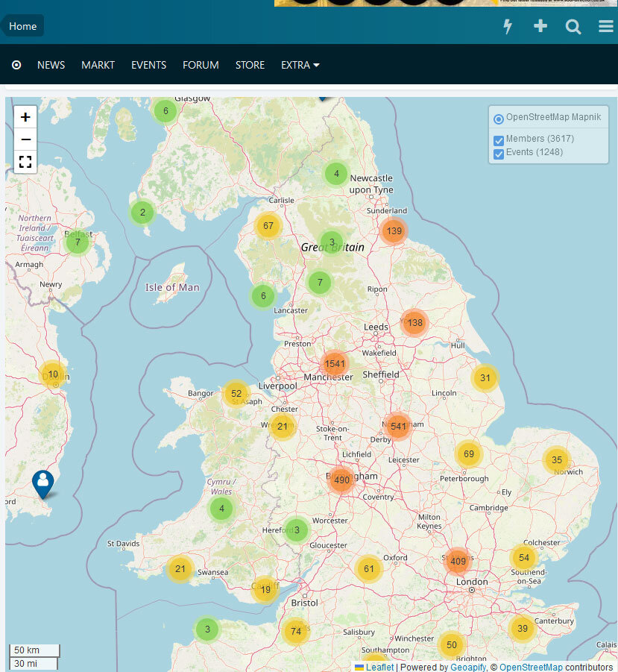The height and width of the screenshot is (672, 618).
Task: Open the 7 cluster at Belfast
Action: point(78,242)
